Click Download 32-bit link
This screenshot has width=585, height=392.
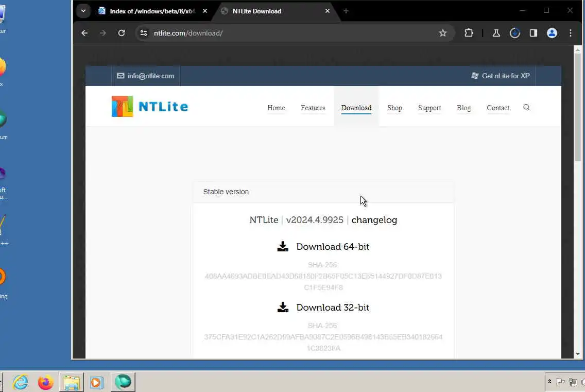[x=333, y=307]
